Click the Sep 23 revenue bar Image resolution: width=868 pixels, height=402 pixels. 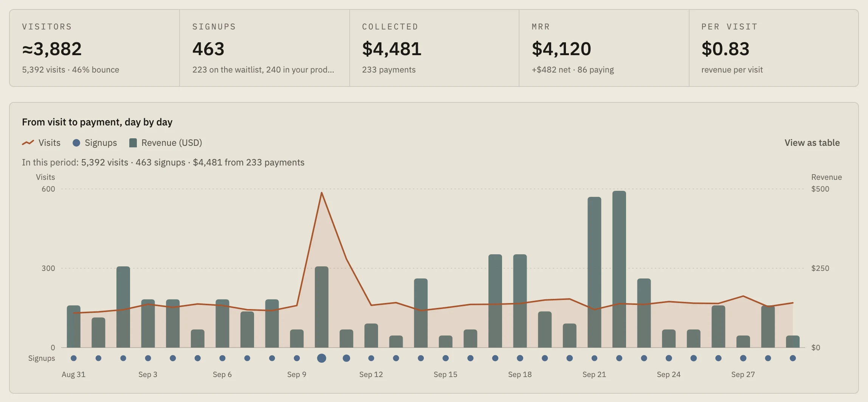tap(644, 313)
